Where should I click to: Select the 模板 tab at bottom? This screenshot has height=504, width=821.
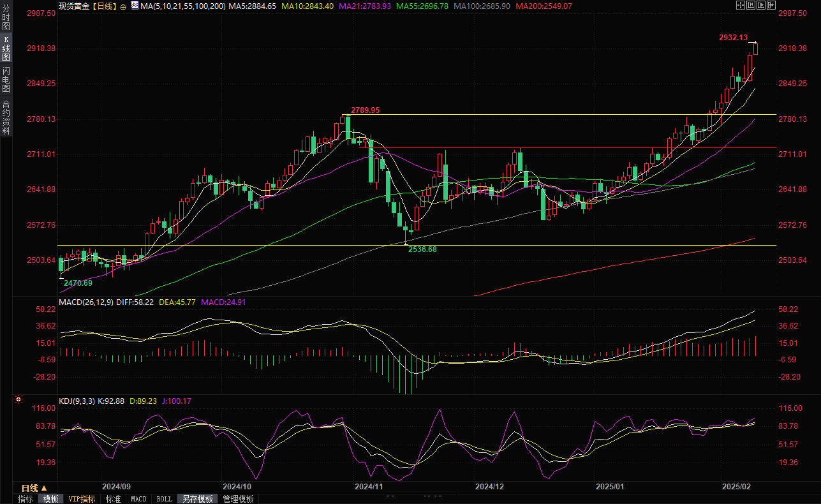point(51,499)
